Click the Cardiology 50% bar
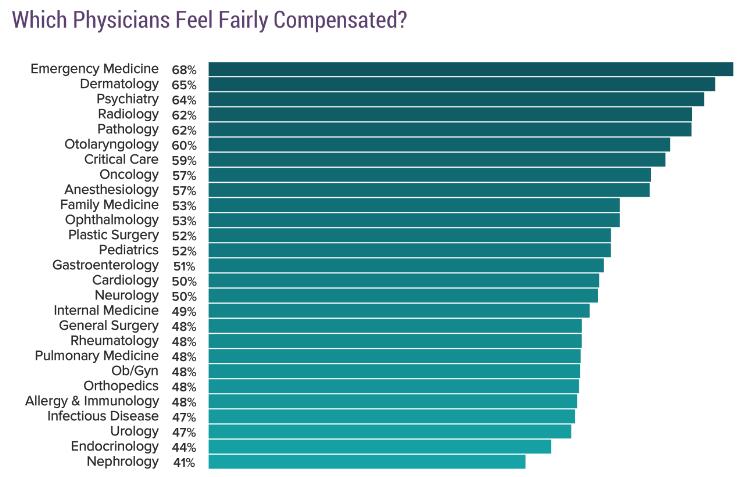The height and width of the screenshot is (477, 744). click(x=403, y=280)
